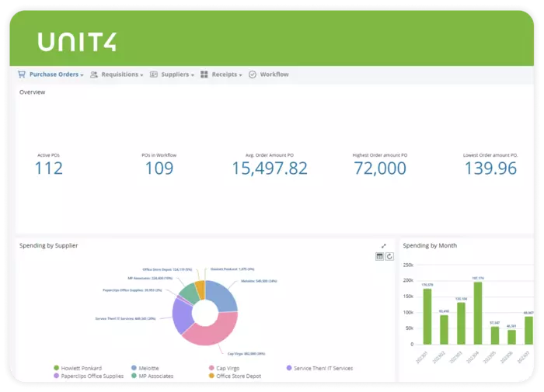The width and height of the screenshot is (544, 392).
Task: Toggle Paperclips Office Supplies series in legend
Action: pos(89,376)
